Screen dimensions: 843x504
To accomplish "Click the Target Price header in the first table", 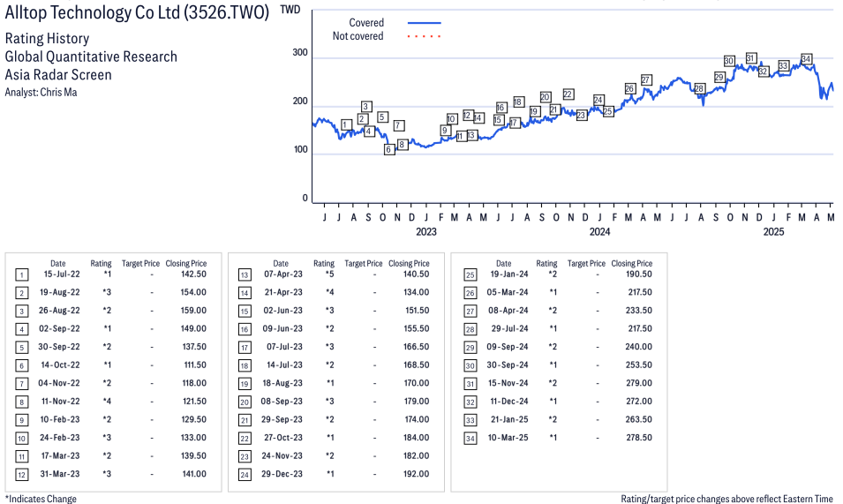I will [x=141, y=263].
